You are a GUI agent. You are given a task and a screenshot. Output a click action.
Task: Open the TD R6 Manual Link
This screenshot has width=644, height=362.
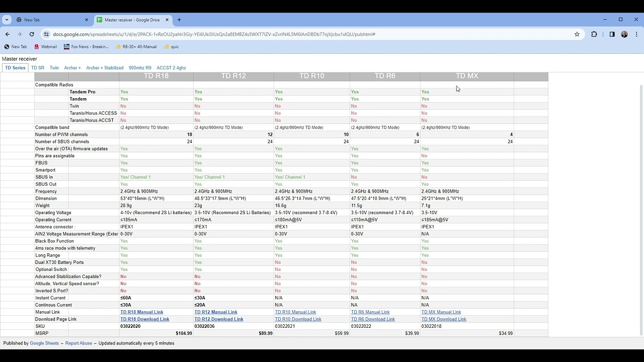coord(370,312)
